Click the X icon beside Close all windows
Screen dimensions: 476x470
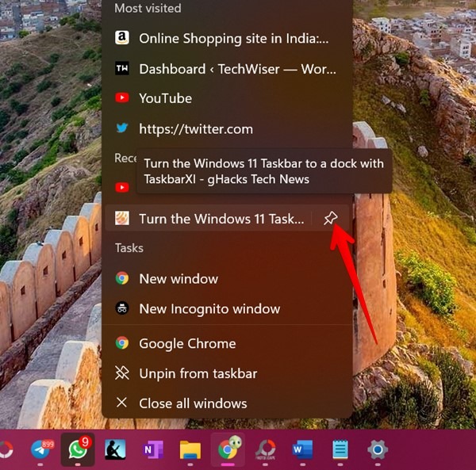point(121,403)
